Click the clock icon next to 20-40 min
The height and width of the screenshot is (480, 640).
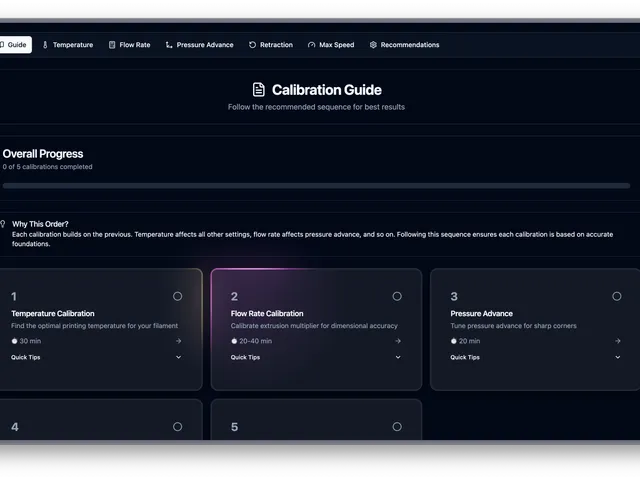coord(234,341)
